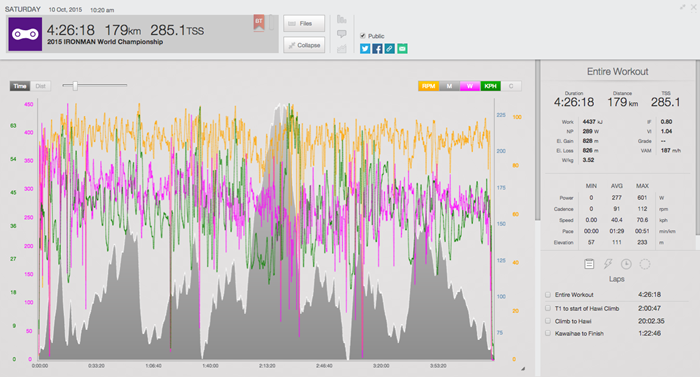Check the Climb to Hawi lap
The width and height of the screenshot is (700, 377).
pyautogui.click(x=548, y=321)
